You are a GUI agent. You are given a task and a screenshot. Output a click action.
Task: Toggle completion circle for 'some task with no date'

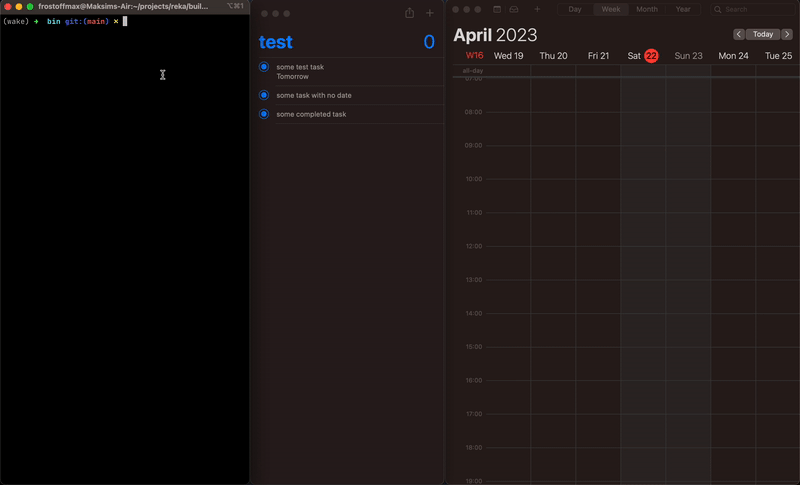(x=264, y=95)
